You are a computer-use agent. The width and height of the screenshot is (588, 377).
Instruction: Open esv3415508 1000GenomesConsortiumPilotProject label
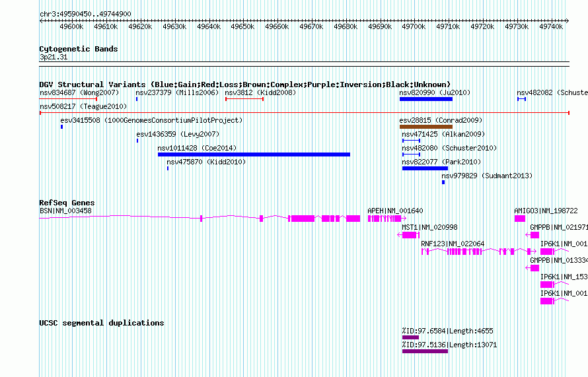pyautogui.click(x=151, y=120)
